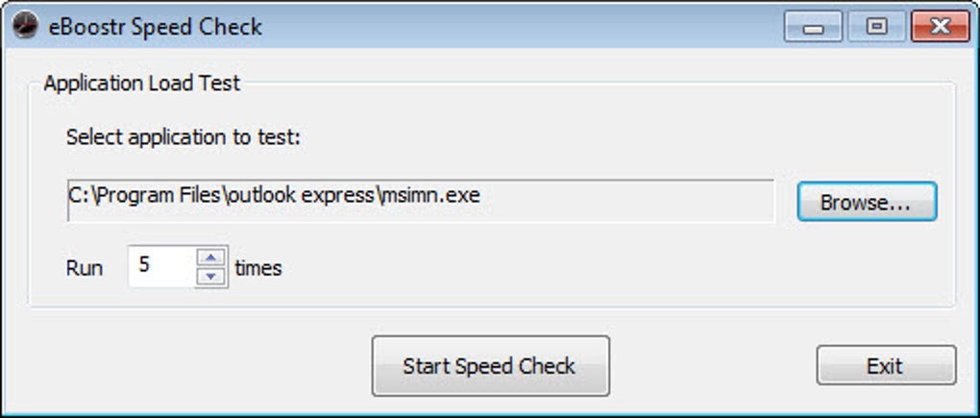This screenshot has width=980, height=418.
Task: Click into the run count number field
Action: [163, 266]
